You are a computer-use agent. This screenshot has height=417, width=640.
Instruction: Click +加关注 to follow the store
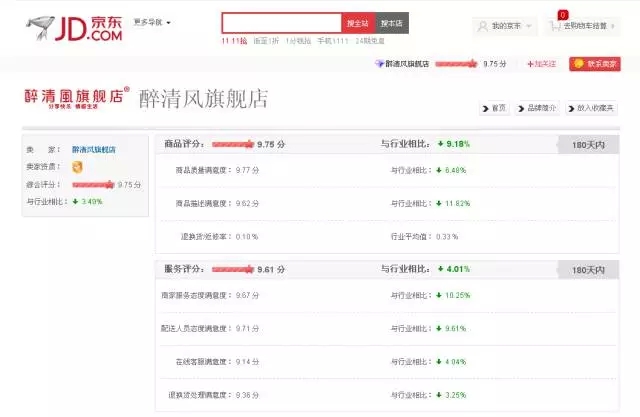[x=542, y=64]
